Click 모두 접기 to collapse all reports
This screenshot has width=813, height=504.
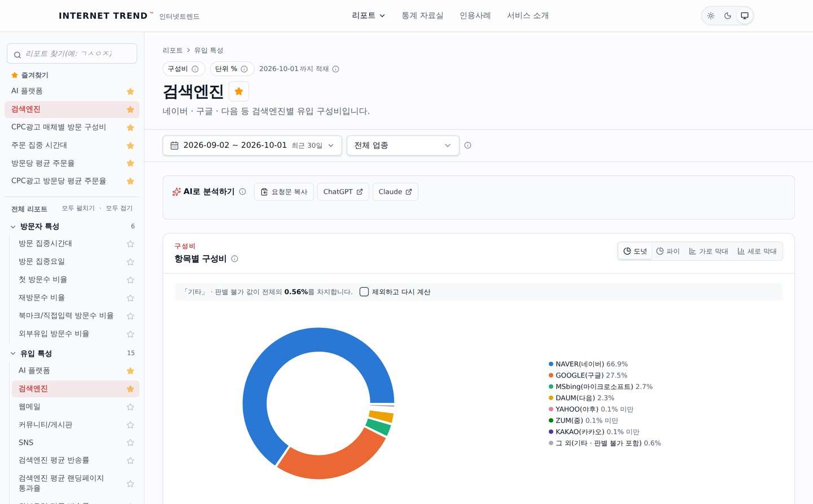119,208
